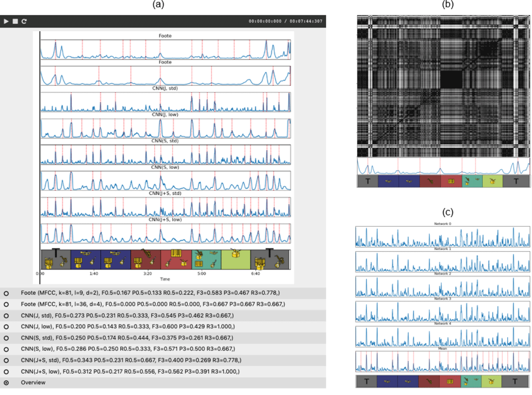Choose the Foote MFCC l=9 d=2 radio option
This screenshot has width=532, height=395.
[6, 293]
